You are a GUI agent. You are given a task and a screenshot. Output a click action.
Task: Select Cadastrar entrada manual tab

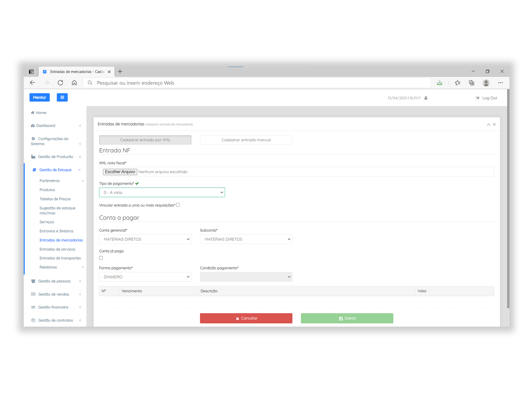click(246, 140)
